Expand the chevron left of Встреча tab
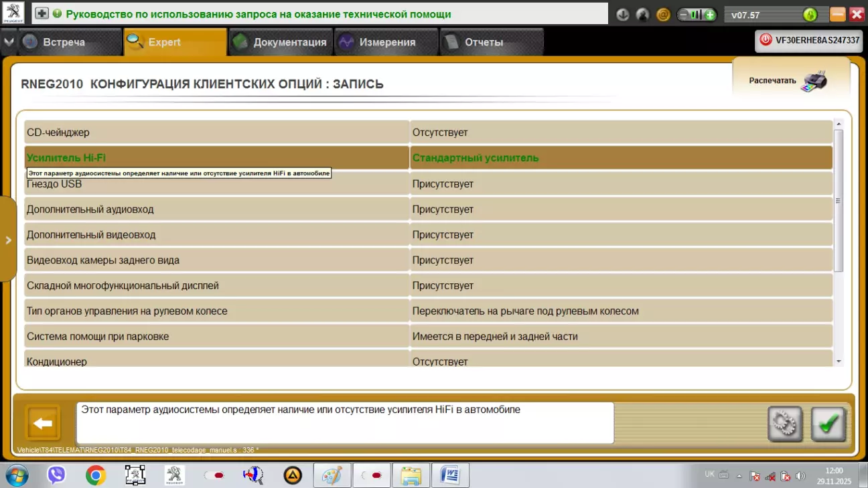The image size is (868, 488). [8, 42]
